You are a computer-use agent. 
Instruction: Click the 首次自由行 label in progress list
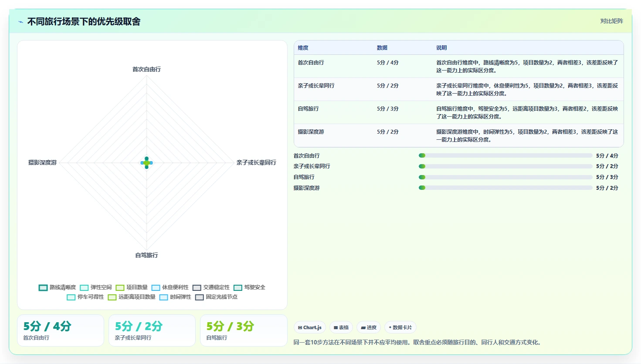click(x=307, y=155)
